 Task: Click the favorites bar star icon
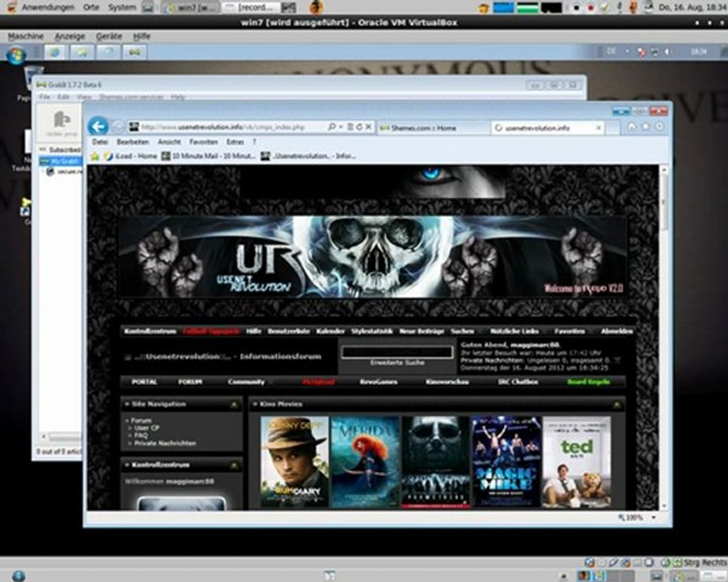tap(95, 156)
